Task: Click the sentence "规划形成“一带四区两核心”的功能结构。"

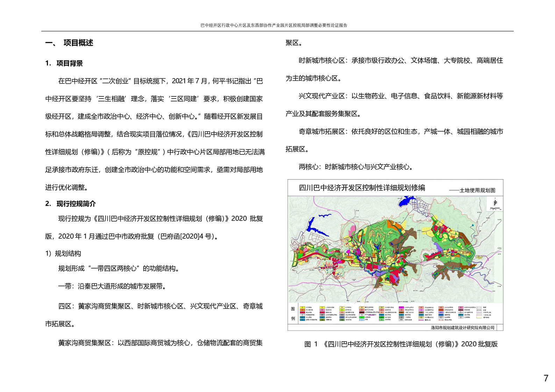Action: coord(119,269)
